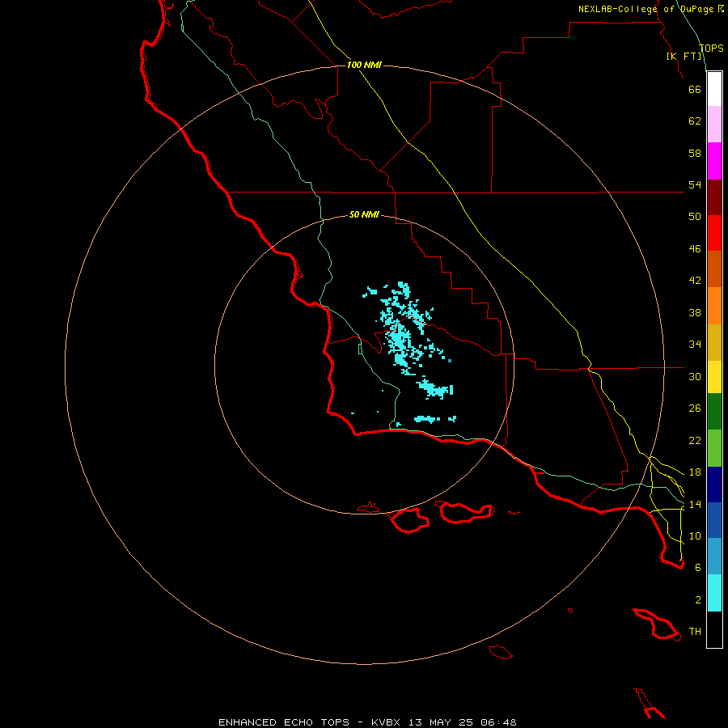Click the "ENHANCED ECHO TOPS" product title
The height and width of the screenshot is (728, 728).
click(284, 722)
